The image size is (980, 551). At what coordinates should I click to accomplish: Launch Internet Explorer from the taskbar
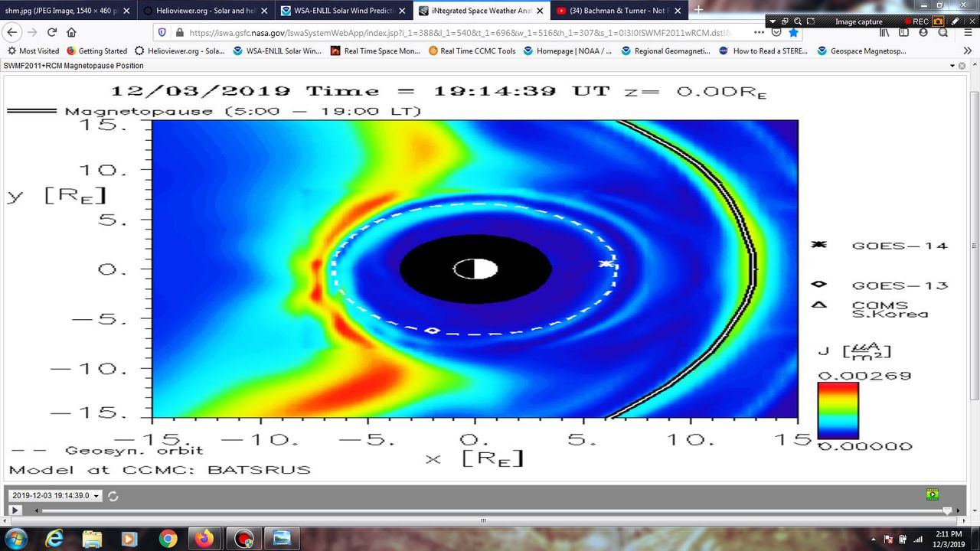54,539
